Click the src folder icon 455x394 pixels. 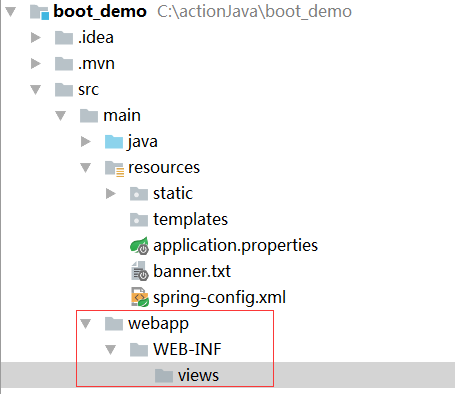[x=64, y=90]
